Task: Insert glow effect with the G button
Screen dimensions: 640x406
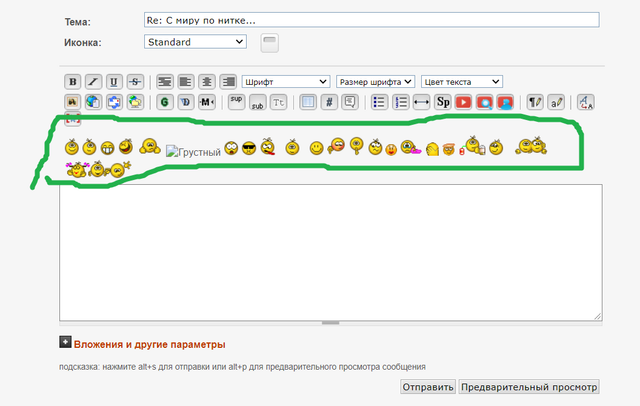Action: point(164,102)
